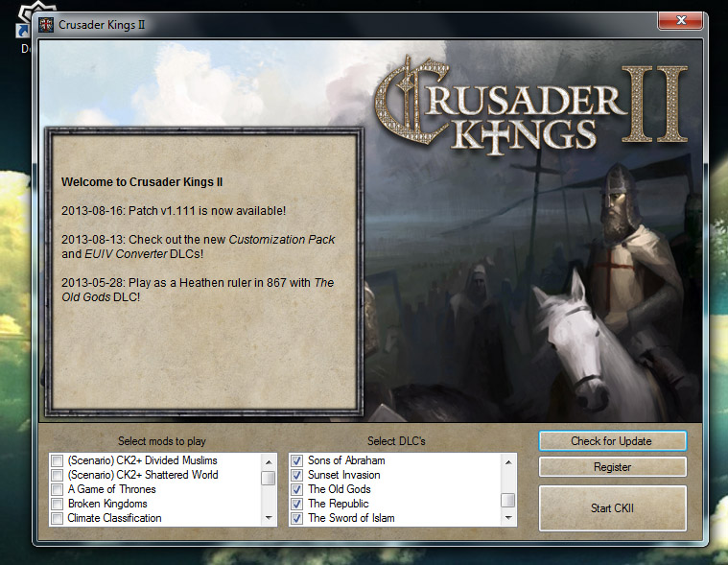
Task: Click the Crusader Kings II title bar icon
Action: [x=46, y=24]
